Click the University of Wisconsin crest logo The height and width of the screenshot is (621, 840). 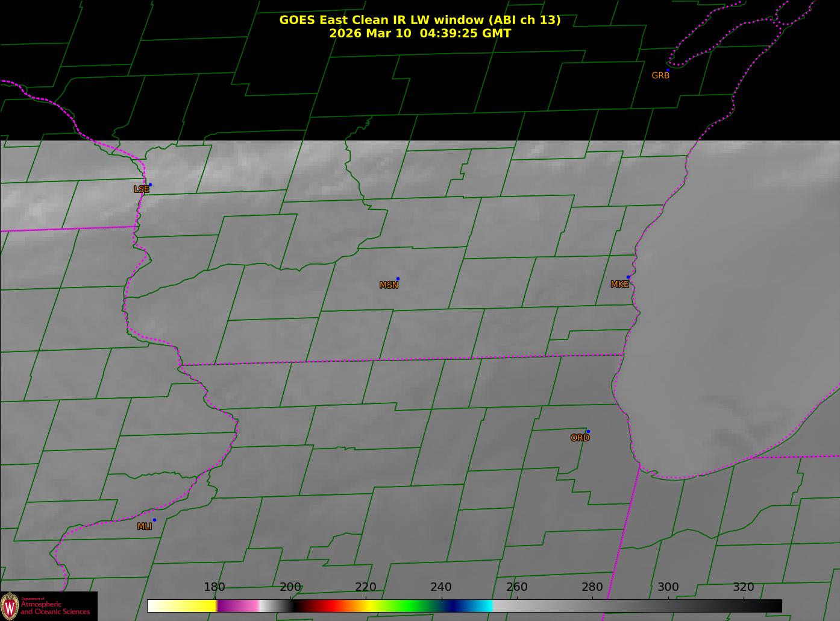click(x=10, y=606)
